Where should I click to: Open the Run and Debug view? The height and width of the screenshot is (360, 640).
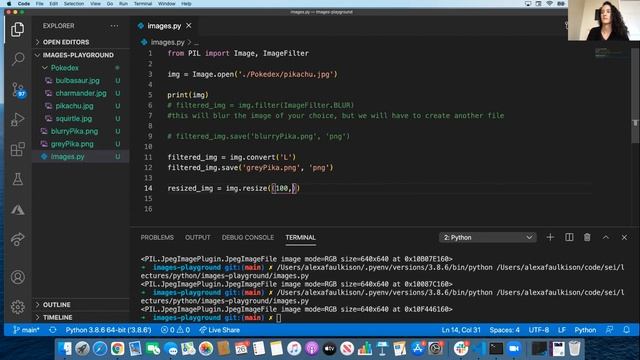tap(18, 119)
